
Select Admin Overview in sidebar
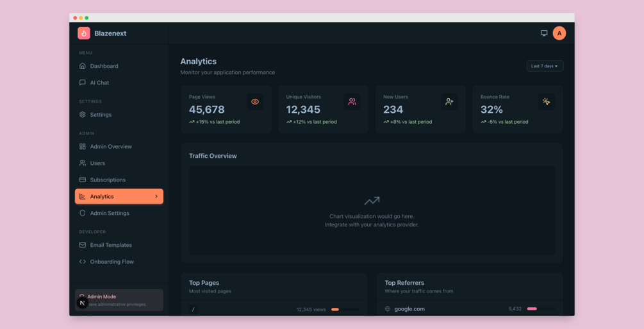click(x=119, y=146)
